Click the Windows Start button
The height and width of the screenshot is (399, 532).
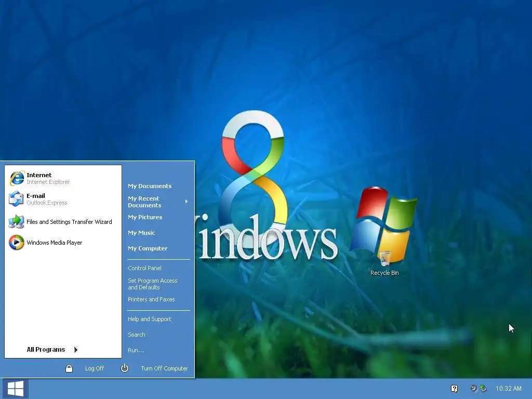[x=16, y=389]
